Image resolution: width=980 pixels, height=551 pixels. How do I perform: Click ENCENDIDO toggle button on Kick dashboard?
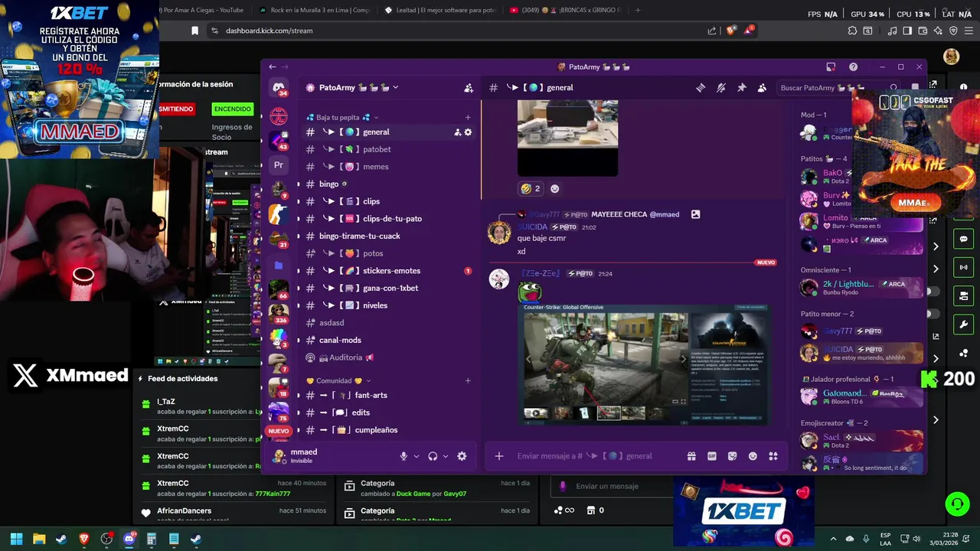click(232, 109)
